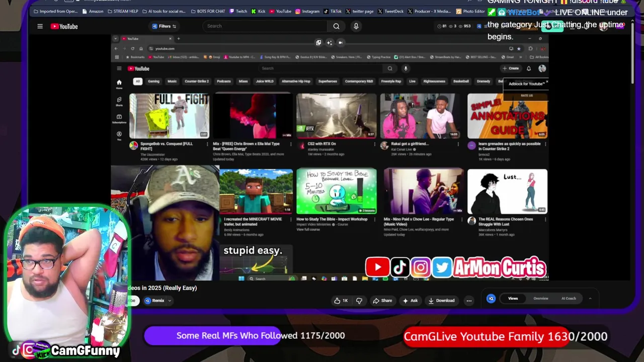Open the Instagram bookmark

point(307,11)
